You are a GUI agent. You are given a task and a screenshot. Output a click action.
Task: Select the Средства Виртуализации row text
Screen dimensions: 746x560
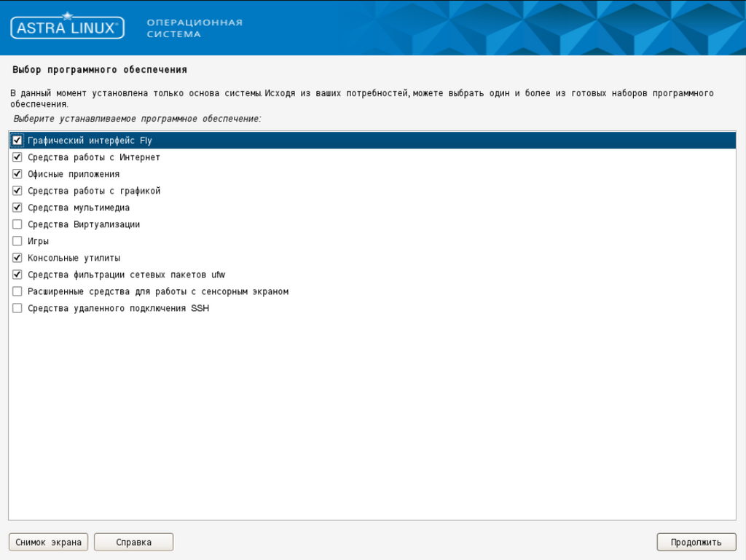tap(84, 224)
